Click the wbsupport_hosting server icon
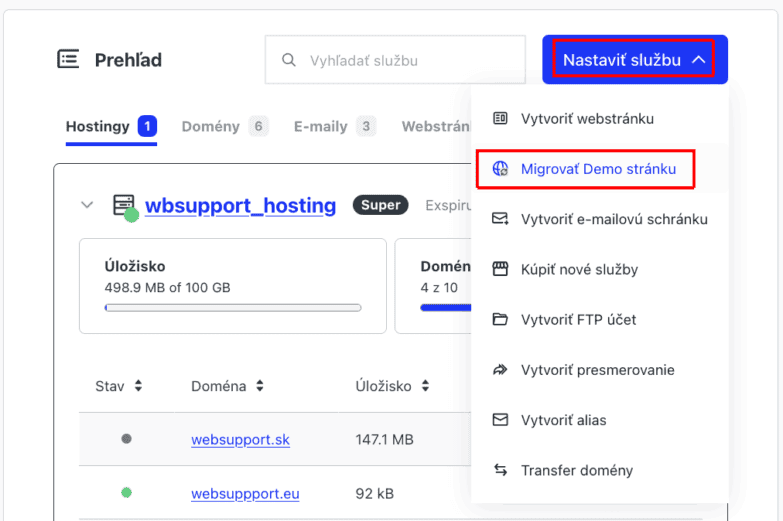 (124, 206)
